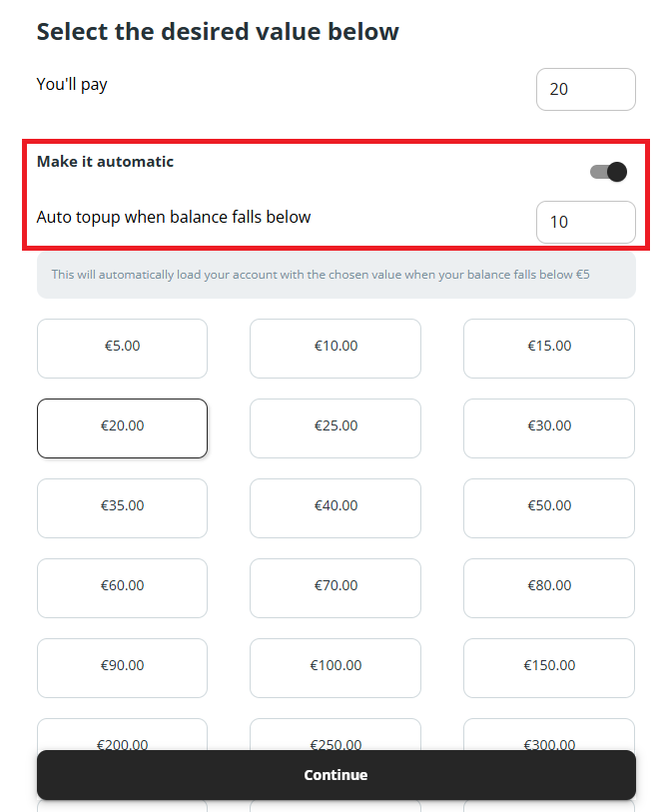The image size is (668, 812).
Task: Click the You'll pay input field
Action: click(x=585, y=89)
